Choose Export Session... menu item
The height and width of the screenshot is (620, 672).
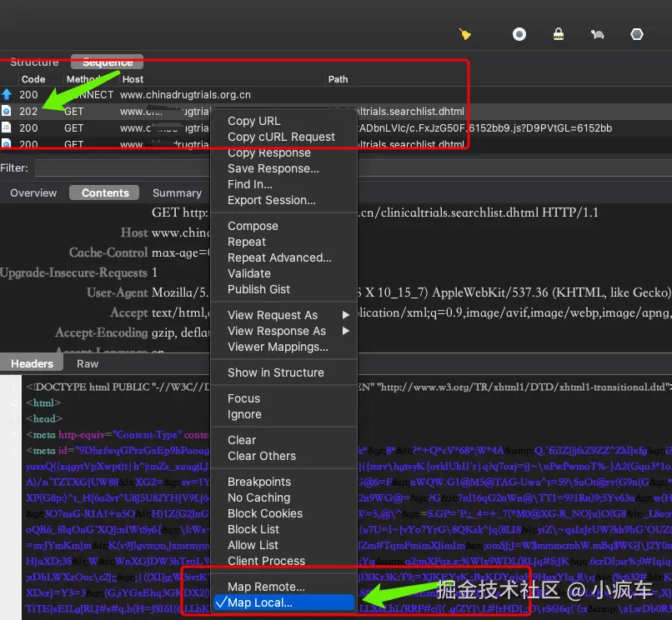283,200
